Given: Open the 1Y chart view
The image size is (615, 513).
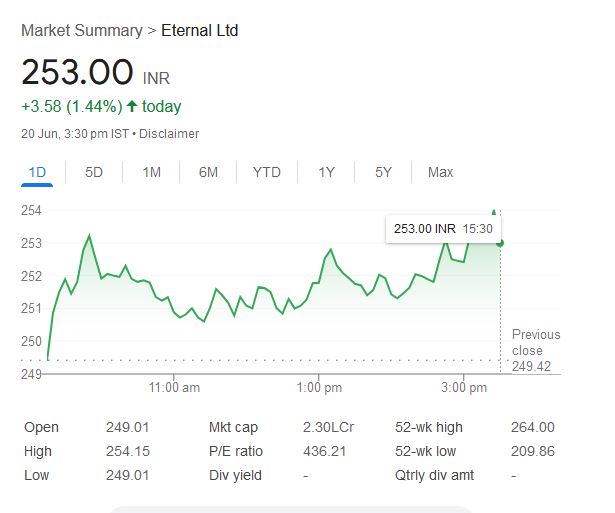Looking at the screenshot, I should 326,172.
